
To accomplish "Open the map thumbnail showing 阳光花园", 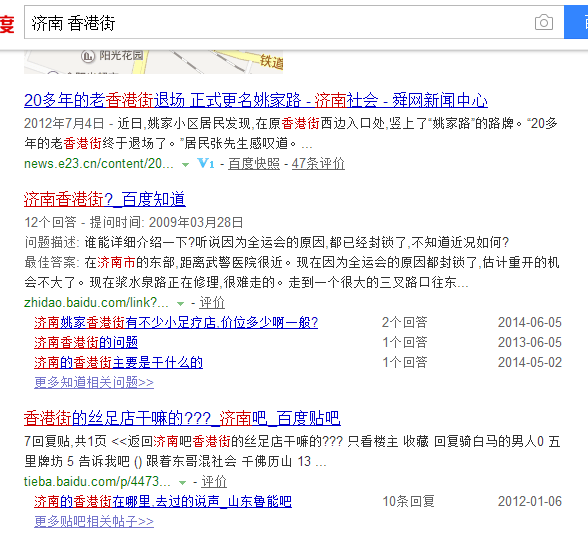I will point(153,62).
